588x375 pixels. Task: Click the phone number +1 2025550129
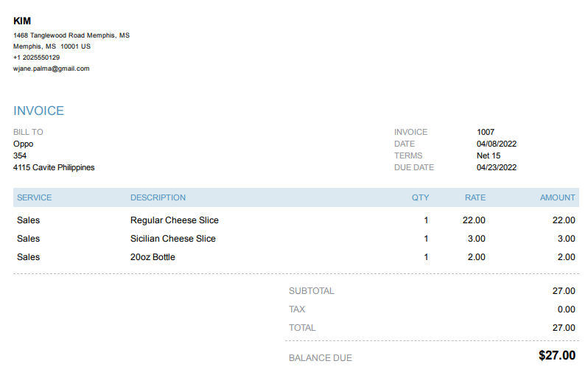(x=37, y=57)
